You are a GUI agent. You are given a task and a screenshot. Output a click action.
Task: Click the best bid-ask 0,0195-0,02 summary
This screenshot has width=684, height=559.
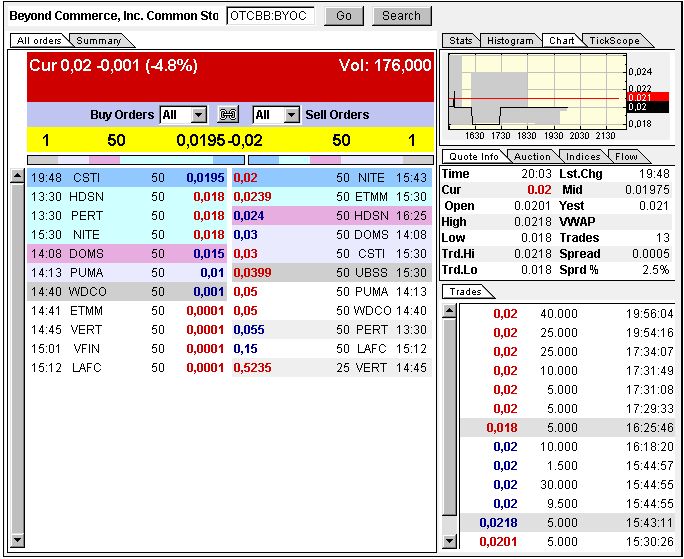pyautogui.click(x=219, y=141)
